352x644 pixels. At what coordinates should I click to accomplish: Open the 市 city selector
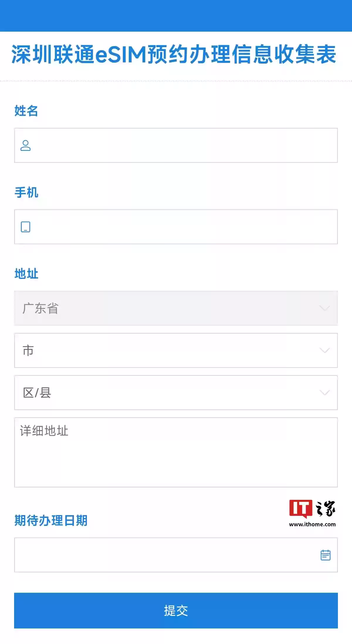point(176,350)
